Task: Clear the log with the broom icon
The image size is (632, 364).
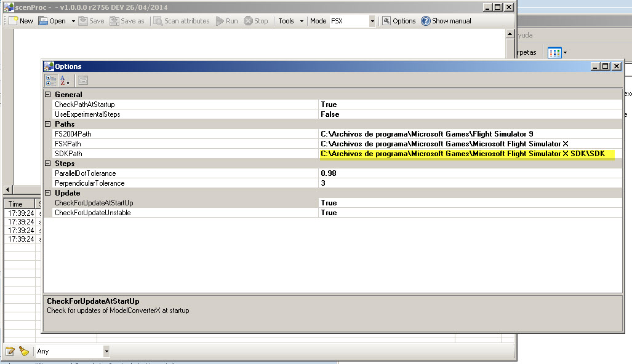Action: click(23, 351)
